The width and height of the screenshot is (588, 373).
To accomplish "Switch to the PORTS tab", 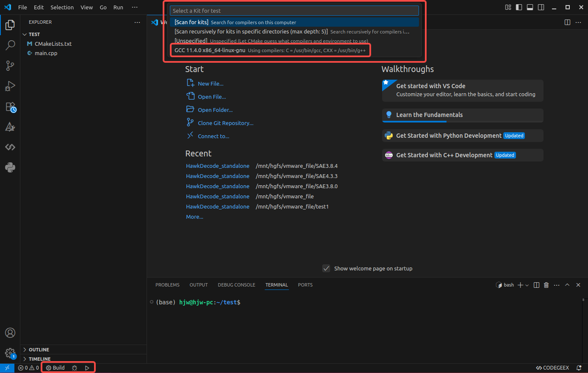I will tap(305, 285).
